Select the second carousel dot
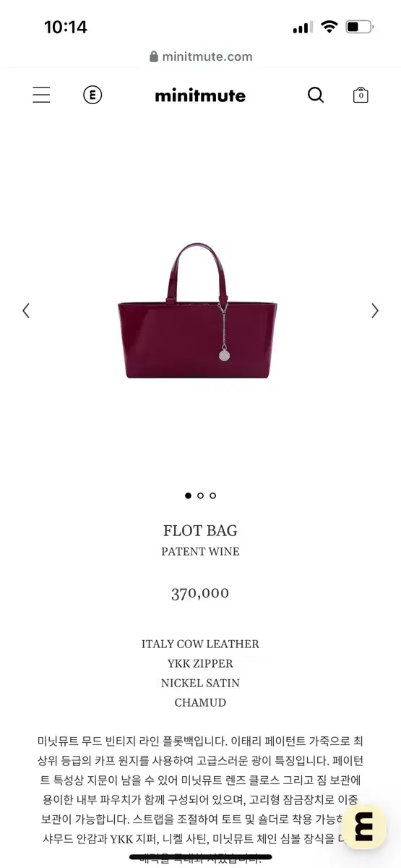The height and width of the screenshot is (868, 401). click(x=200, y=495)
